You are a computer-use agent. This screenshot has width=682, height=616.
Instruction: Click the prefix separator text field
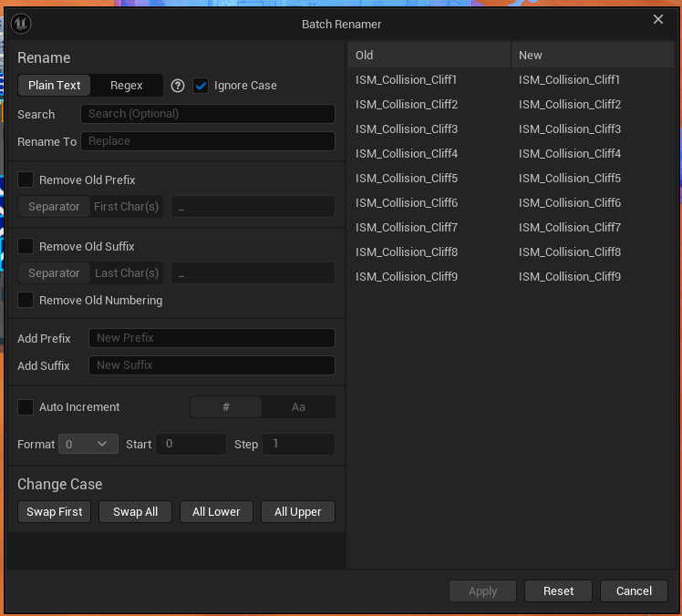coord(253,207)
